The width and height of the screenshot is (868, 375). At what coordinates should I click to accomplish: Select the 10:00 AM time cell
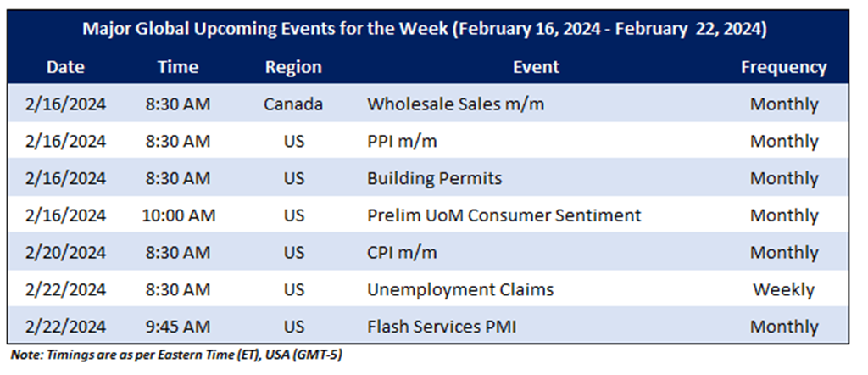pyautogui.click(x=178, y=215)
